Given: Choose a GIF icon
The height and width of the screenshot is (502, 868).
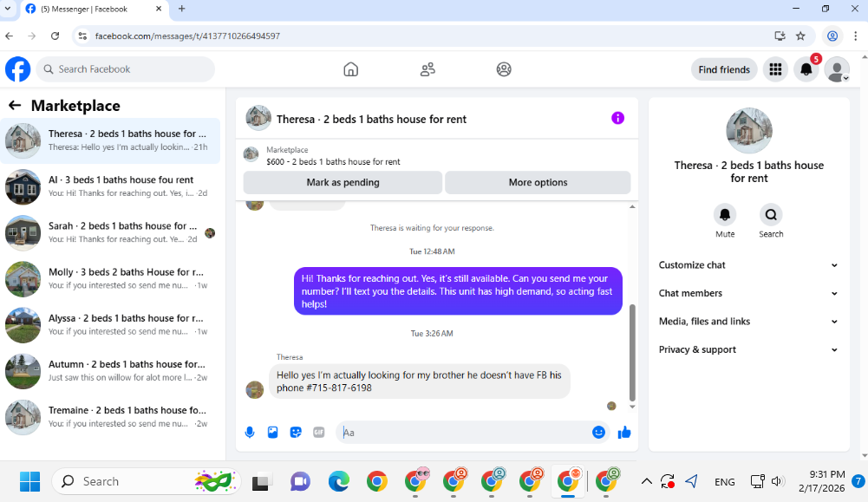Looking at the screenshot, I should (x=319, y=433).
